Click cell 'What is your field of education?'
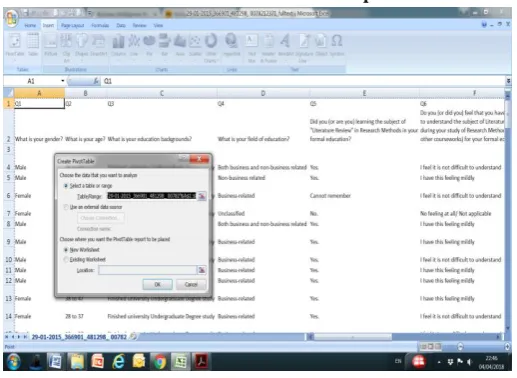Viewport: 517px width, 378px height. pyautogui.click(x=254, y=139)
